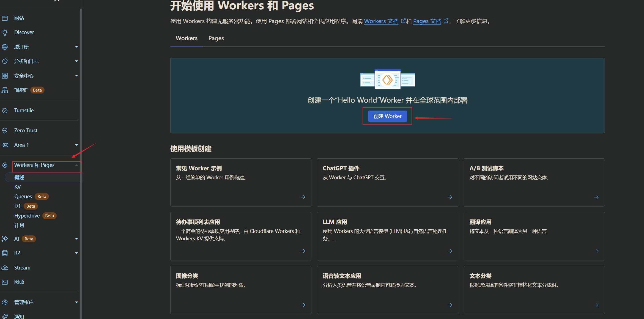Image resolution: width=644 pixels, height=319 pixels.
Task: Open the Pages 文档 link
Action: (427, 21)
